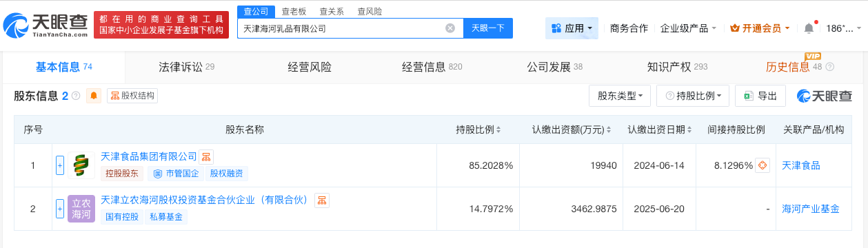868x248 pixels.
Task: Click the red 国家中小企业发展子基金 banner
Action: 161,25
